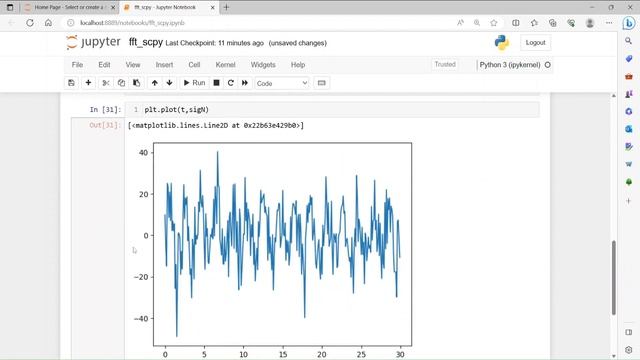This screenshot has height=360, width=640.
Task: Close the Home Page browser tab
Action: click(x=113, y=7)
